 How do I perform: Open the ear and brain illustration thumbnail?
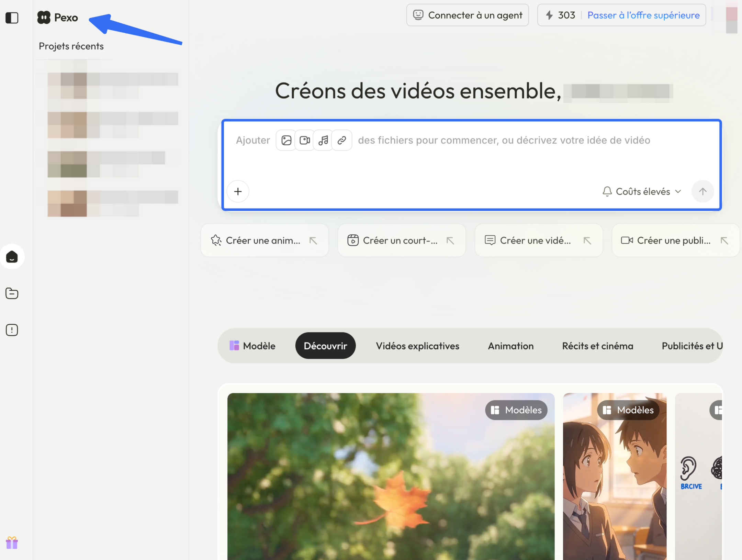[x=699, y=477]
